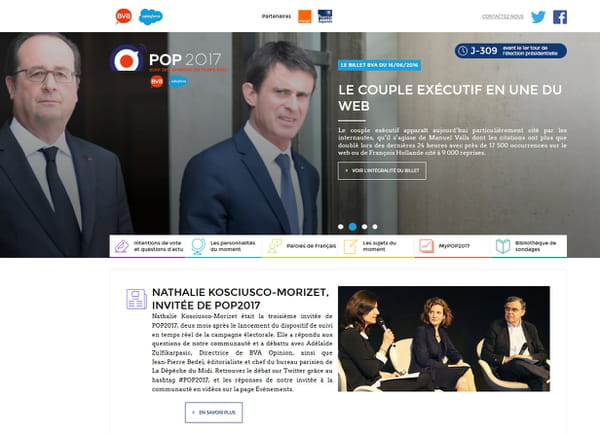The image size is (600, 434).
Task: Open Les sujets du moment tab
Action: click(376, 246)
